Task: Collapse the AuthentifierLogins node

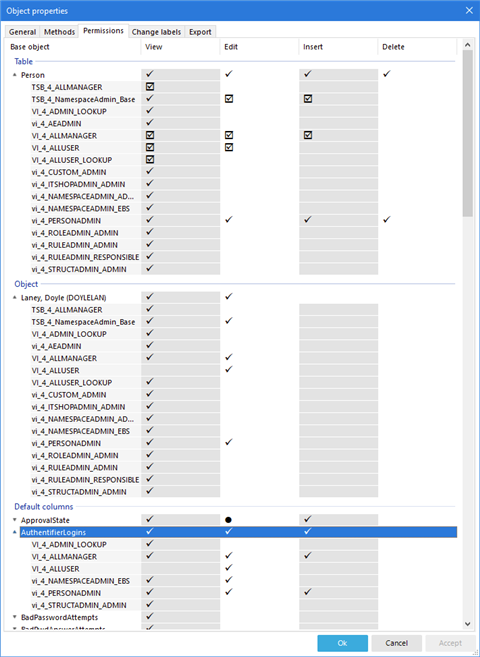Action: (x=15, y=532)
